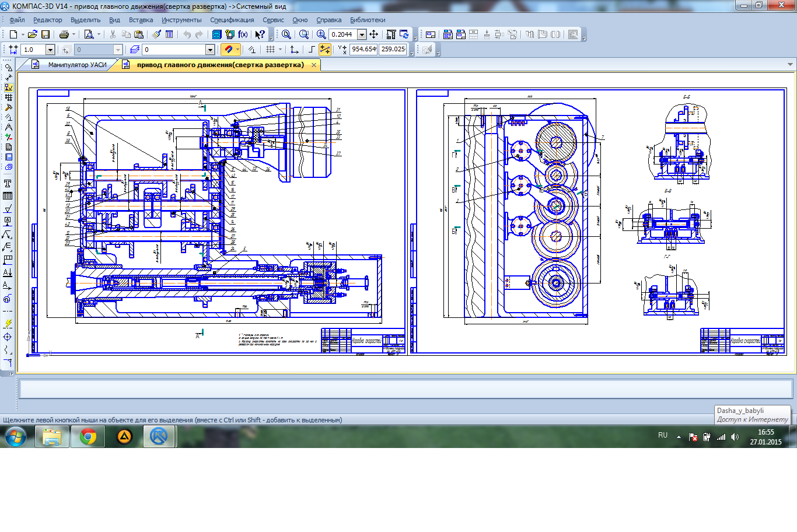Toggle the grid display button
Image resolution: width=797 pixels, height=532 pixels.
(270, 50)
